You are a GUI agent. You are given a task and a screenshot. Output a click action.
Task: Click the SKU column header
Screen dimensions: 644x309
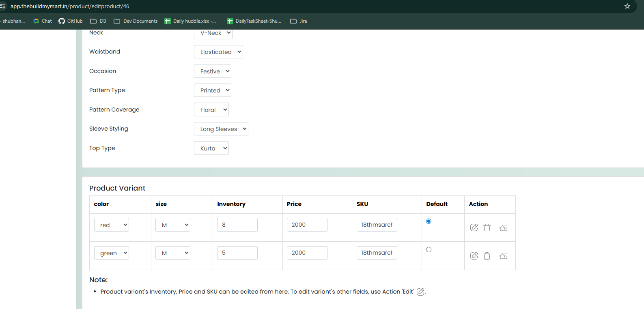click(x=362, y=204)
